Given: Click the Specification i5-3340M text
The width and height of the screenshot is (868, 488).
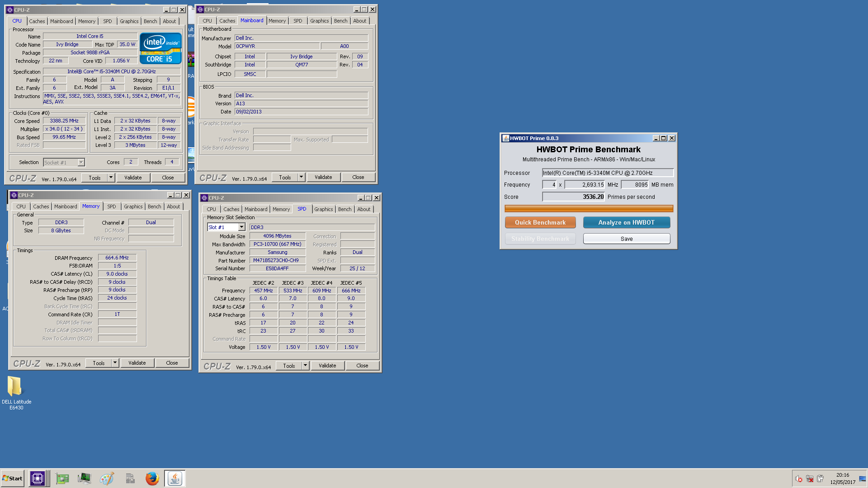Looking at the screenshot, I should point(112,71).
